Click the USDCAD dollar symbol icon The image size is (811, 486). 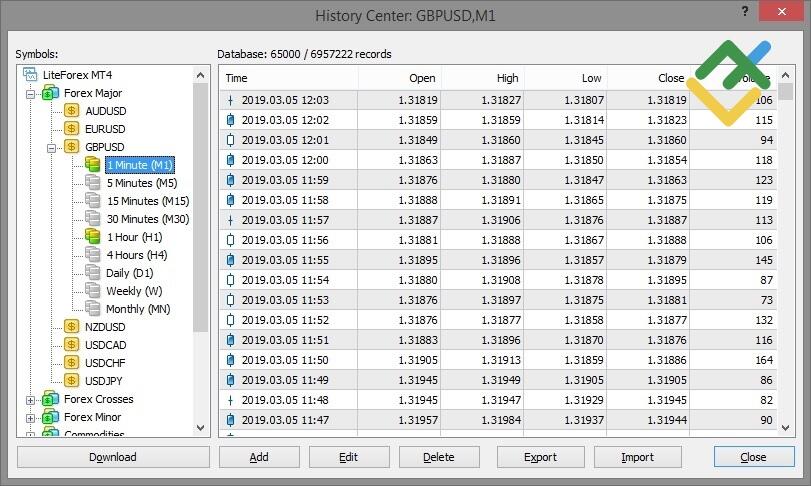(x=71, y=345)
